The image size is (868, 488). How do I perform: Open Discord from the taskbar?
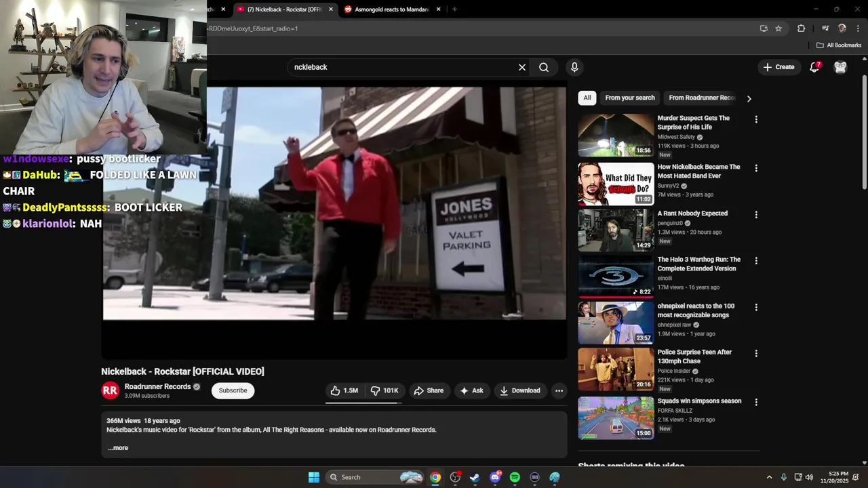click(495, 477)
